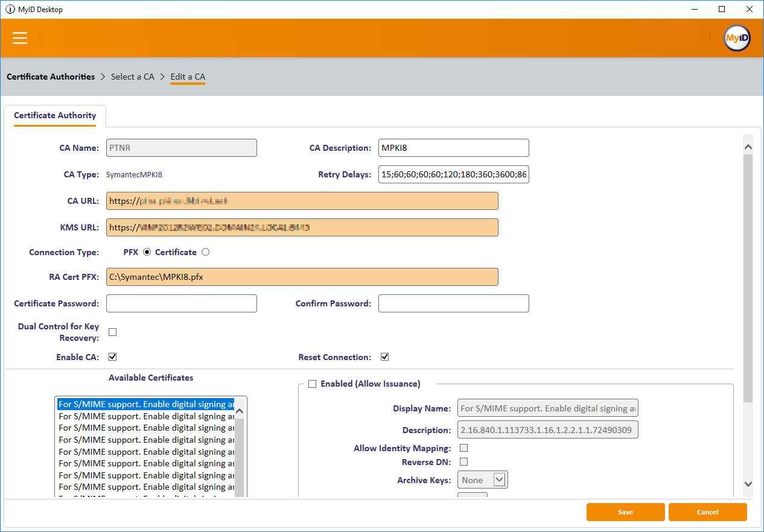
Task: Cancel editing the CA
Action: click(x=708, y=512)
